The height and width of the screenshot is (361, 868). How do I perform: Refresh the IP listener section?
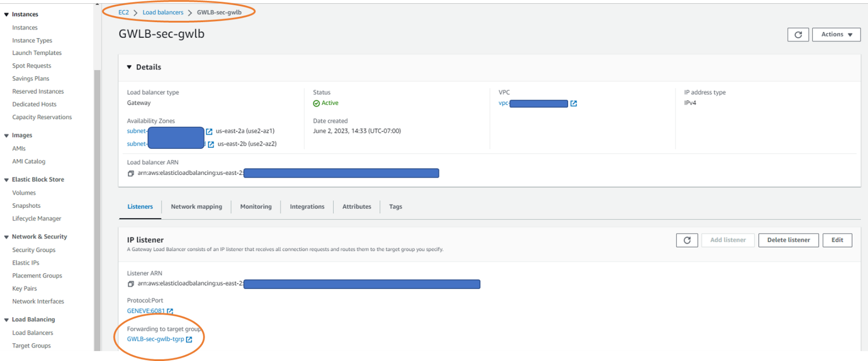(x=687, y=240)
